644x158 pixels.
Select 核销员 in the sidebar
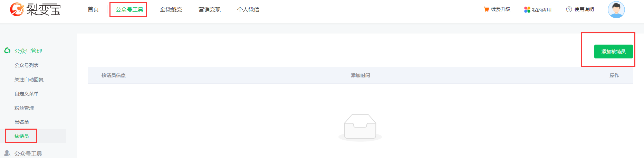point(22,136)
